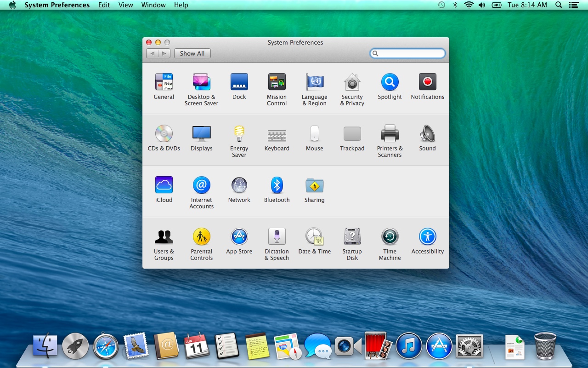Image resolution: width=588 pixels, height=368 pixels.
Task: Open Users & Groups preferences
Action: 164,244
